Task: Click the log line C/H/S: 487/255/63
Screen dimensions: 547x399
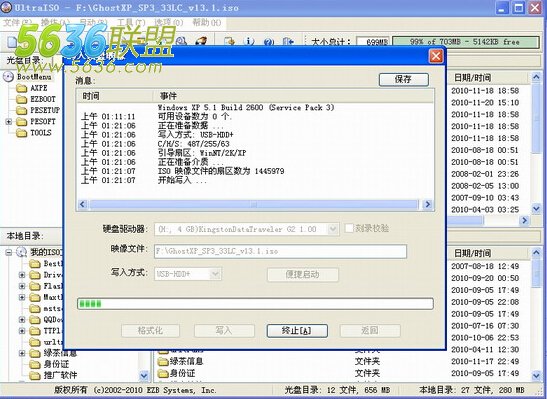Action: click(x=194, y=144)
